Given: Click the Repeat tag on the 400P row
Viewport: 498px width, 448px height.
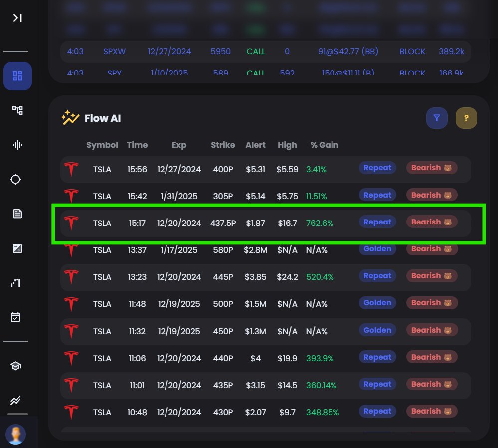Looking at the screenshot, I should pyautogui.click(x=377, y=168).
